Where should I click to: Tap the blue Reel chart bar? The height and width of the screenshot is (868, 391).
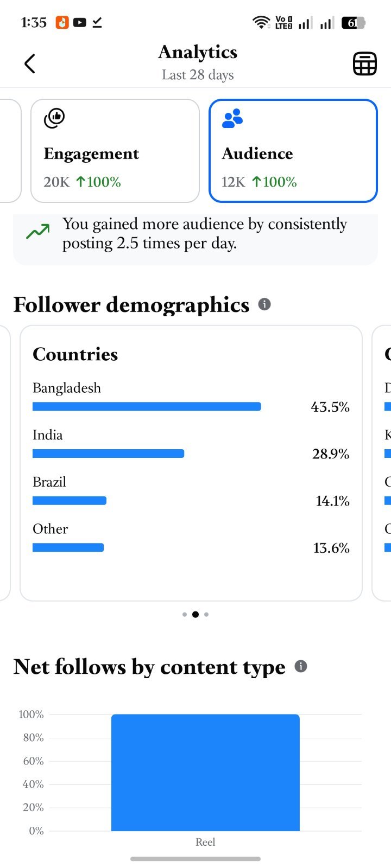coord(205,773)
